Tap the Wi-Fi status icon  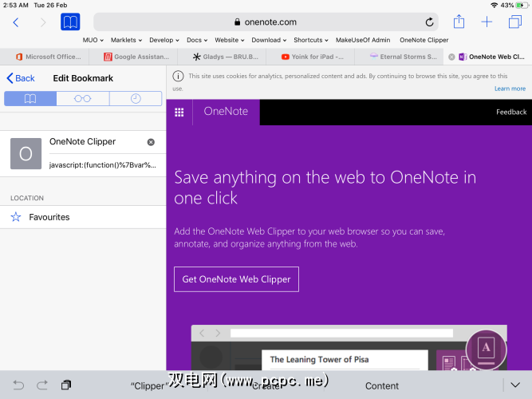point(494,5)
